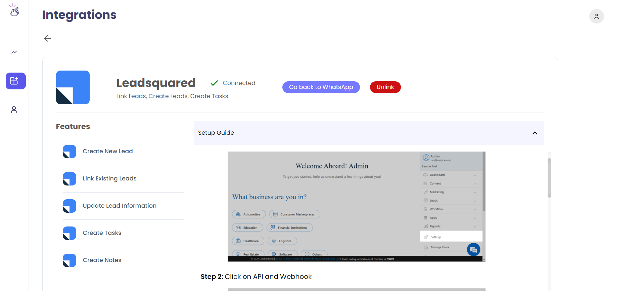This screenshot has width=644, height=291.
Task: Click the Eazybe hand logo icon
Action: point(14,10)
